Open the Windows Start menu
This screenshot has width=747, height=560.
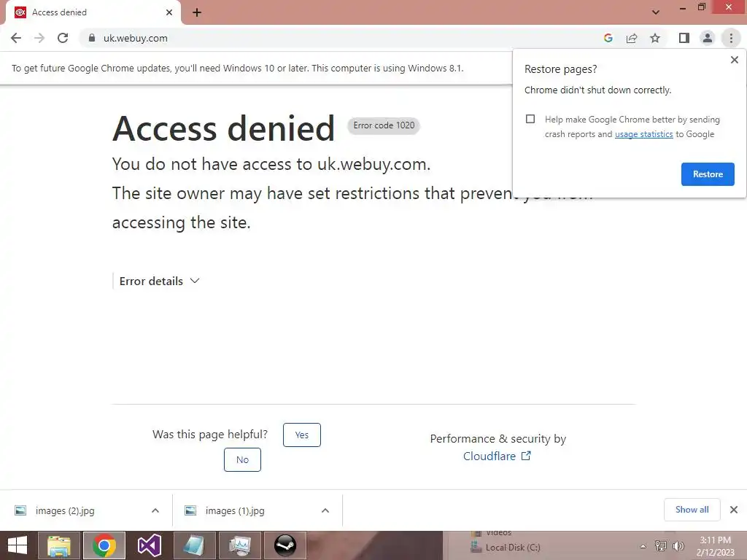coord(18,545)
